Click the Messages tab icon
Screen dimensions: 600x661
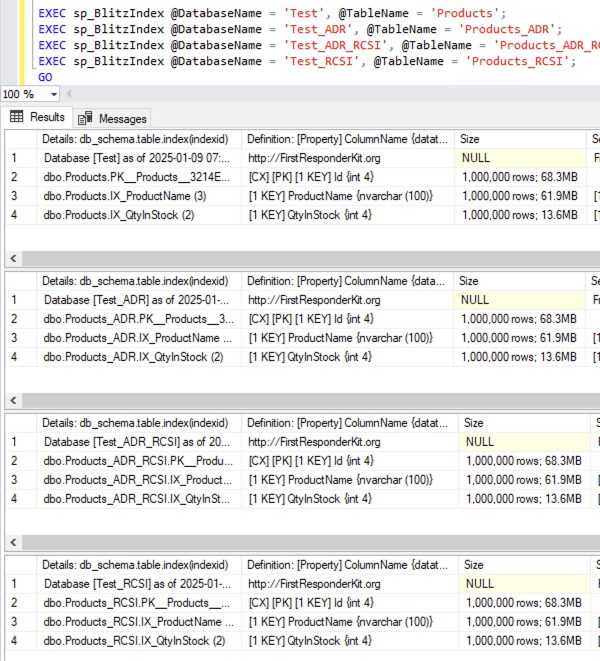coord(86,118)
